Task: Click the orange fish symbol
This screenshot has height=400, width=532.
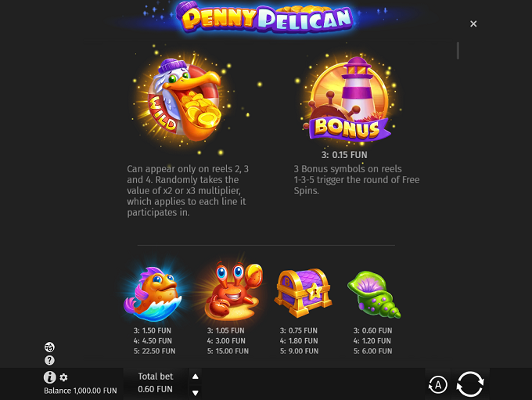Action: pyautogui.click(x=153, y=294)
